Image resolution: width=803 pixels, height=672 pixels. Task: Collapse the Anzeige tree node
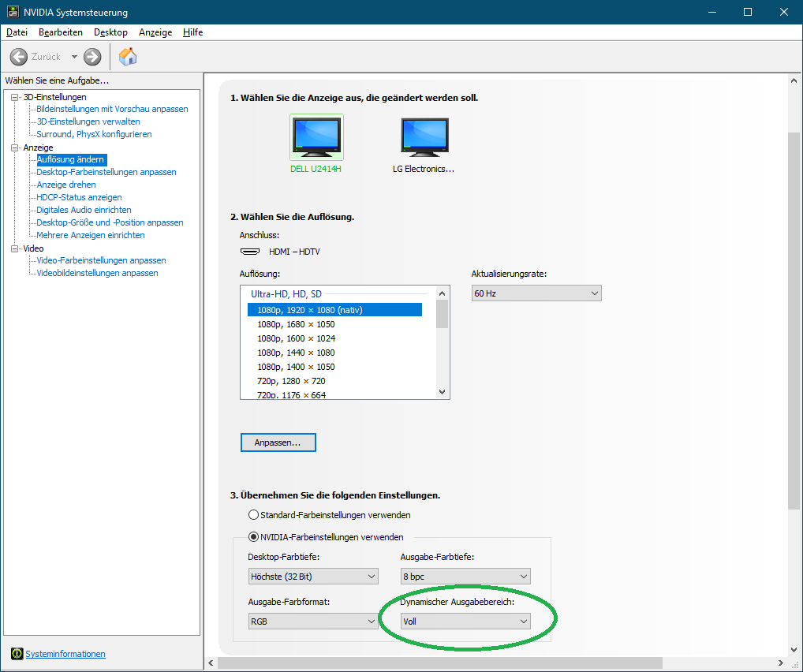pyautogui.click(x=15, y=147)
